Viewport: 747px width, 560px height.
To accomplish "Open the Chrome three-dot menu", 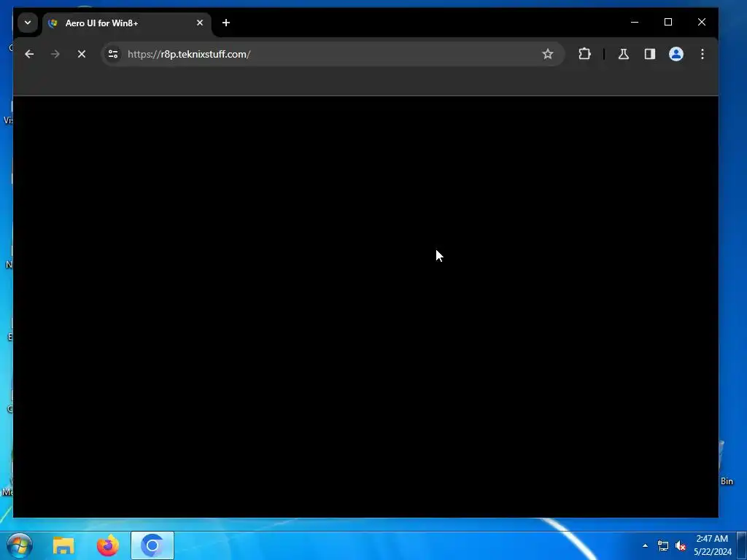I will coord(703,54).
